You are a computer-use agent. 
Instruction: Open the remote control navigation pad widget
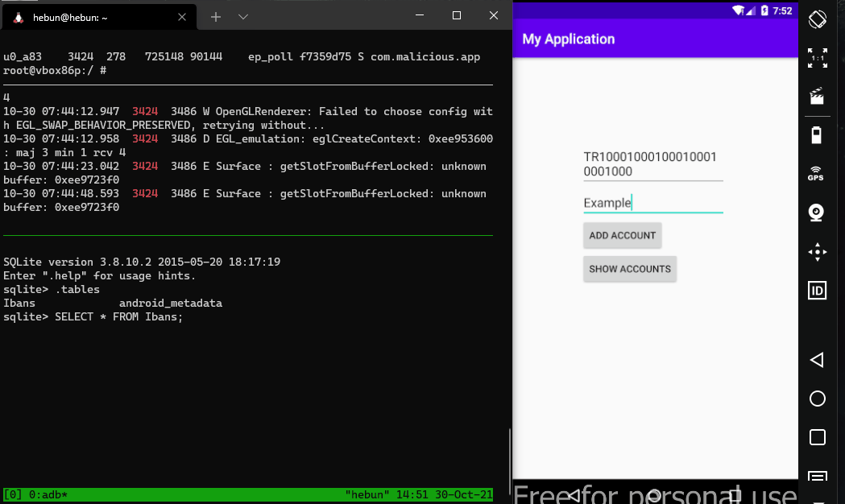(817, 252)
